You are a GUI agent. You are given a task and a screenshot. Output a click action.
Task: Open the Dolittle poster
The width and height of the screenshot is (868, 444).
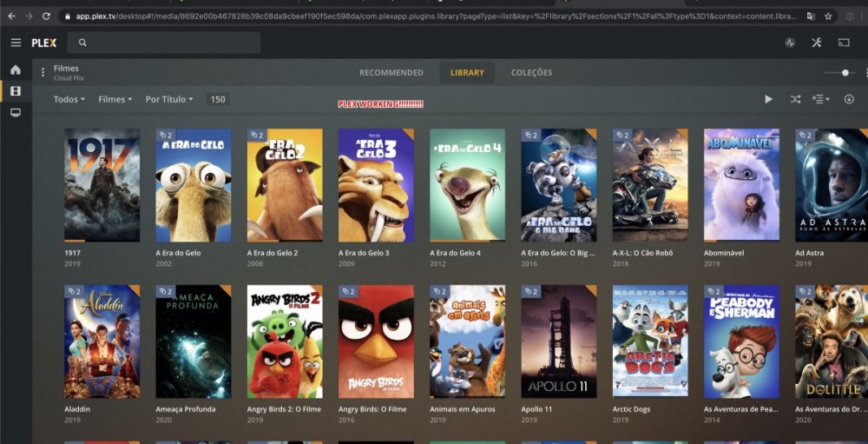click(x=832, y=341)
